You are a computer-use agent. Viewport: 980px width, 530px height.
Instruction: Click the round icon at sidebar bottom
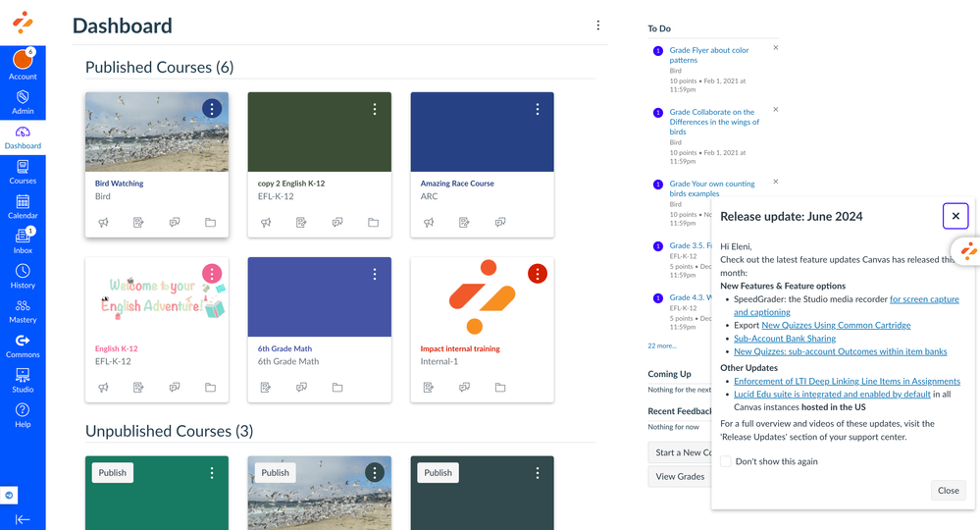coord(9,495)
